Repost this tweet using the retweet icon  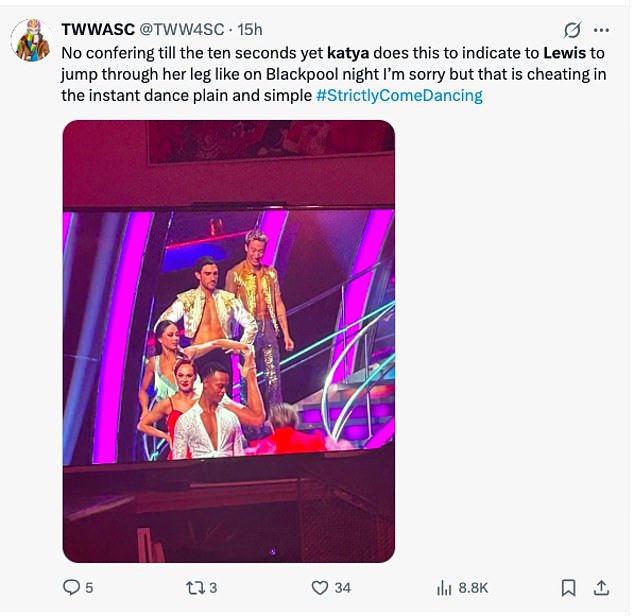pyautogui.click(x=194, y=588)
